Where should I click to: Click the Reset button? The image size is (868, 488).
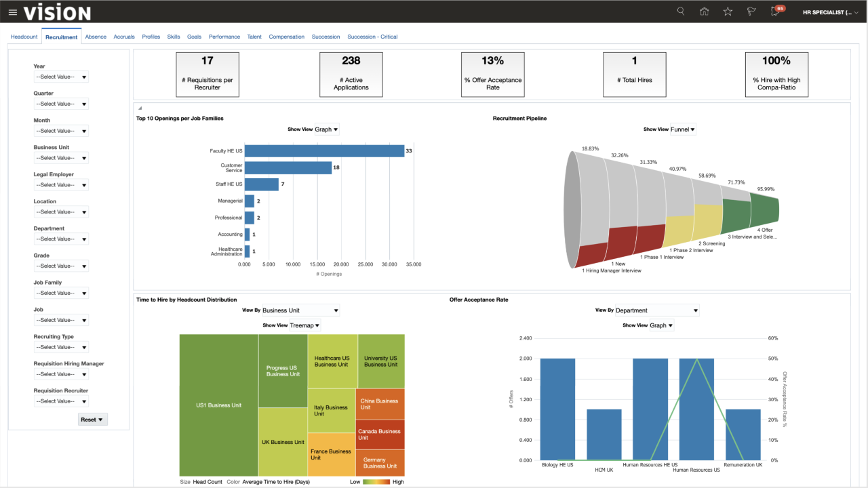[92, 420]
